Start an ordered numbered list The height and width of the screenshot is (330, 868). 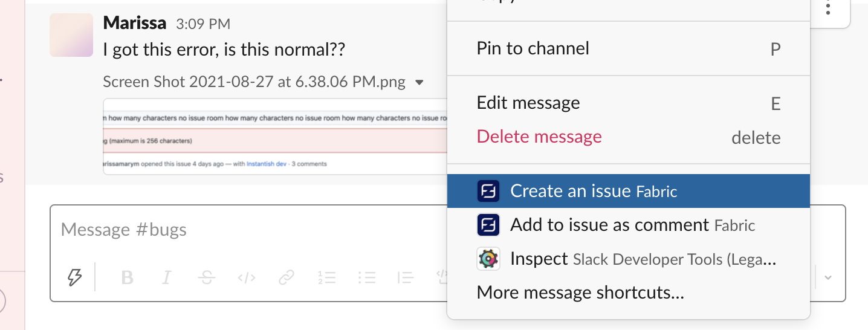pyautogui.click(x=326, y=278)
